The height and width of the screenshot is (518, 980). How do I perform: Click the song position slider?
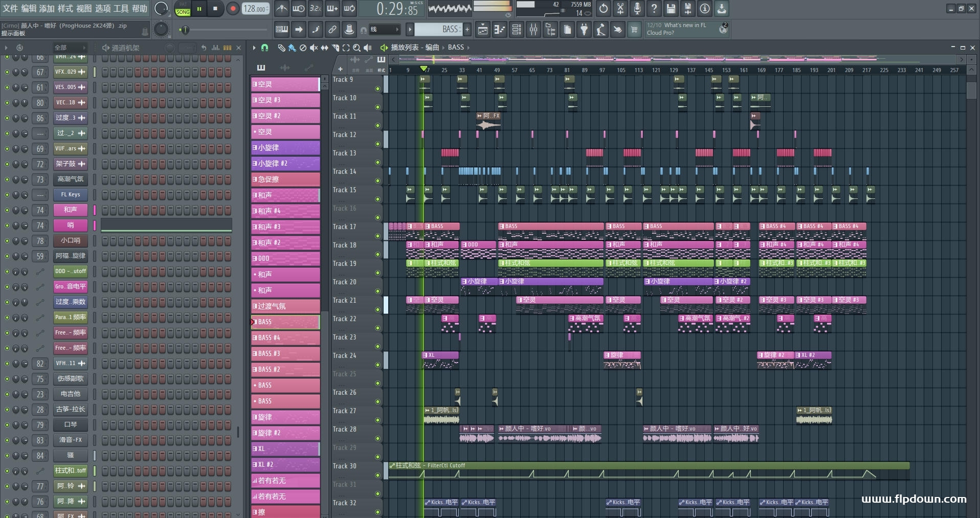[x=185, y=30]
